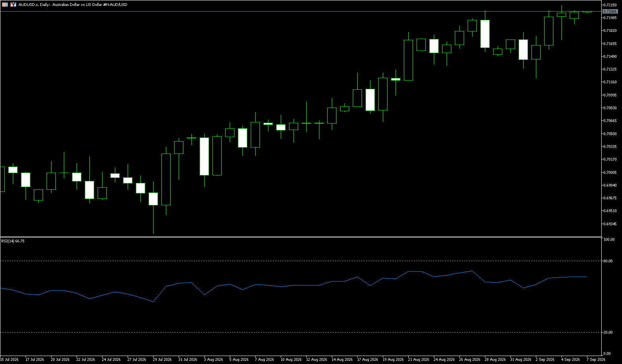Select the 29 Jul 2026 date on the time axis
Image resolution: width=622 pixels, height=364 pixels.
coord(162,360)
